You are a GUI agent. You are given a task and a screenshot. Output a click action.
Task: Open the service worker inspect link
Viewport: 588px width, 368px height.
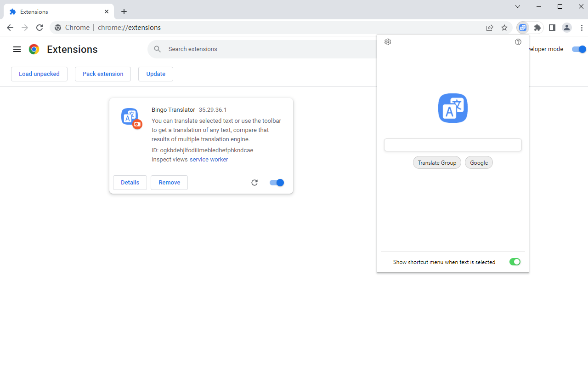pyautogui.click(x=209, y=160)
